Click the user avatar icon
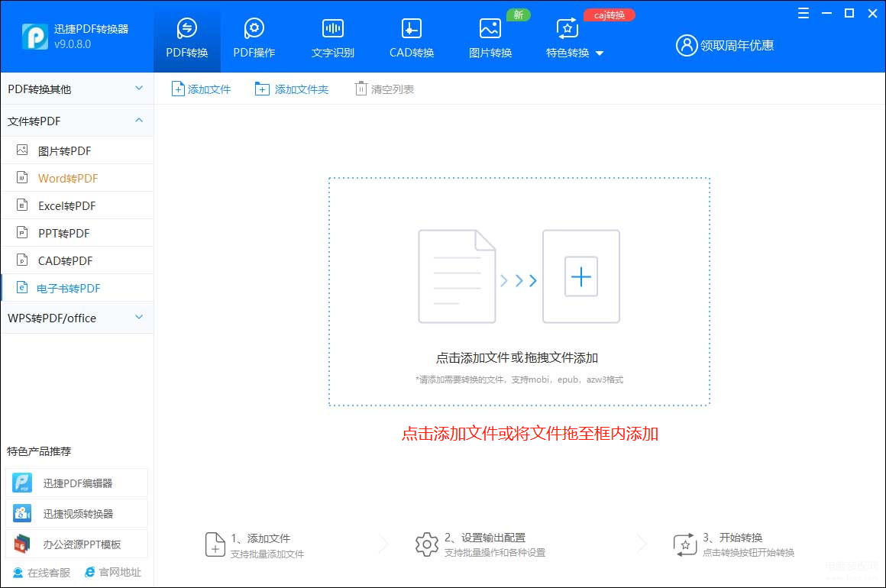This screenshot has height=588, width=886. click(687, 45)
